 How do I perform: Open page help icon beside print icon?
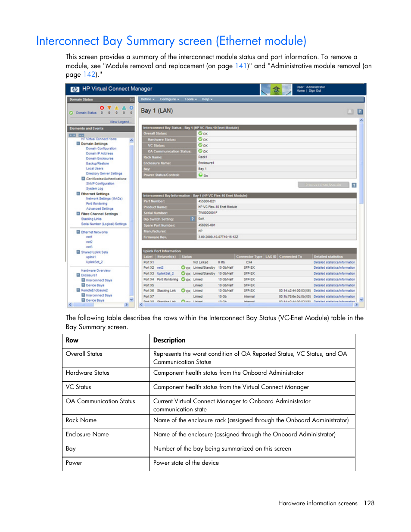pos(360,112)
